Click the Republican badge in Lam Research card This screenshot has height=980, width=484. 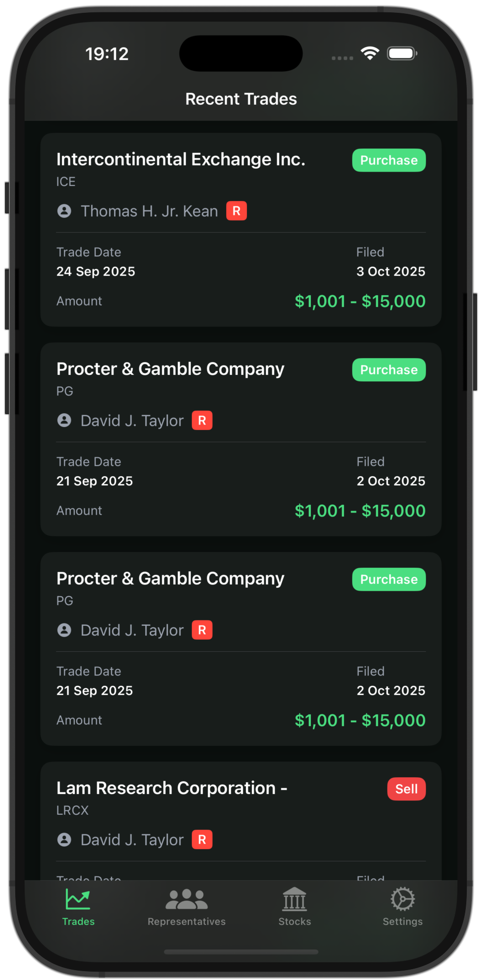coord(202,840)
